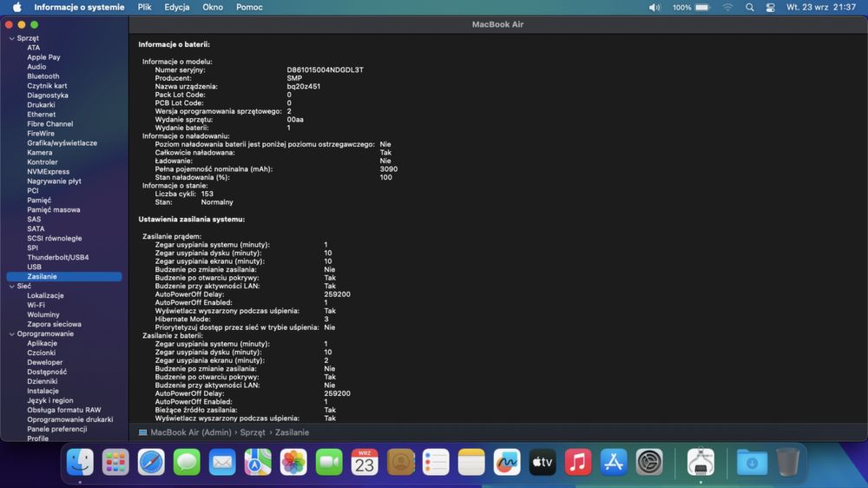Image resolution: width=868 pixels, height=488 pixels.
Task: Select Audio in the sidebar
Action: [x=36, y=67]
